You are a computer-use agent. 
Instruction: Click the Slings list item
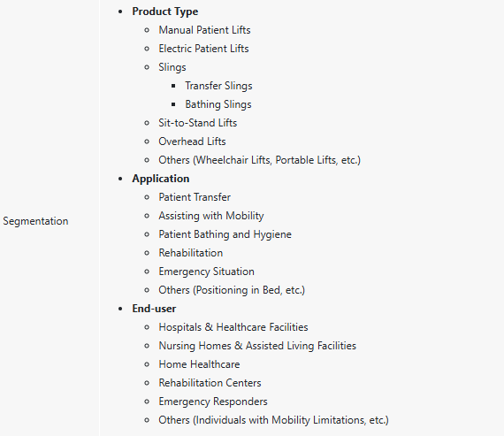172,67
